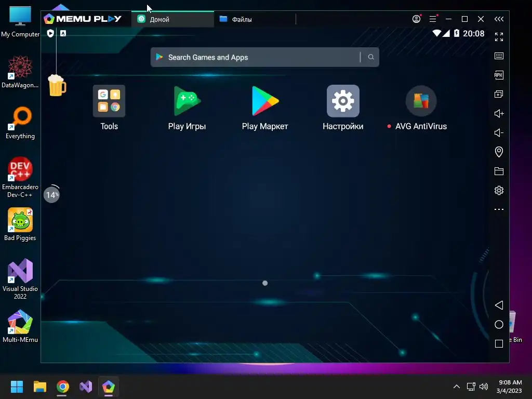Click the Wi-Fi status icon
This screenshot has height=399, width=532.
coord(436,33)
